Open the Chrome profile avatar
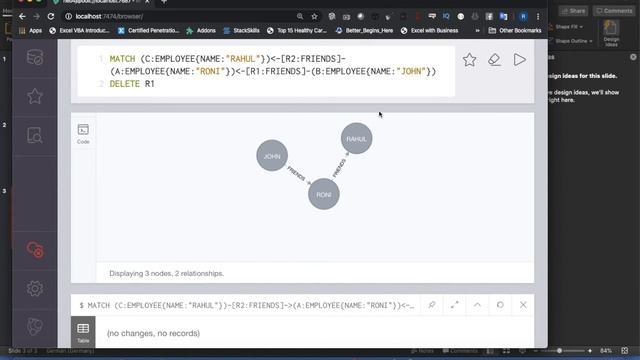Image resolution: width=640 pixels, height=360 pixels. click(523, 16)
